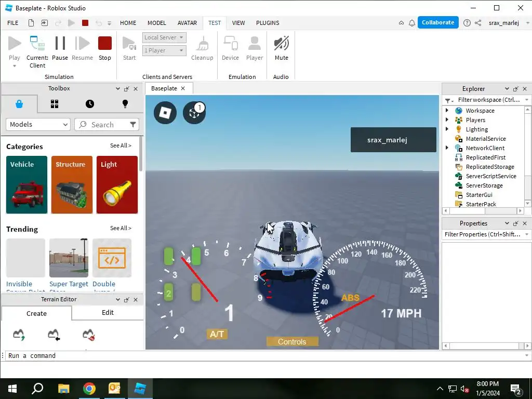Viewport: 532px width, 399px height.
Task: Switch to the AVATAR ribbon tab
Action: pos(187,23)
